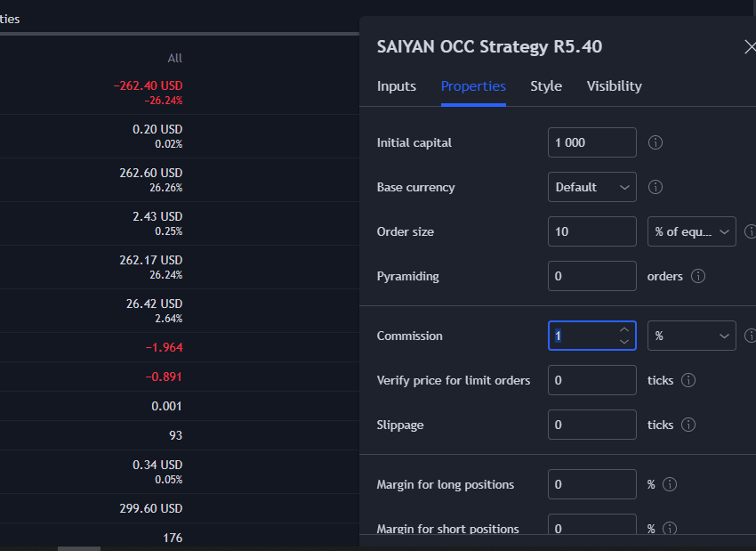Screen dimensions: 756x551
Task: Click info icon for Margin for long positions
Action: point(670,484)
